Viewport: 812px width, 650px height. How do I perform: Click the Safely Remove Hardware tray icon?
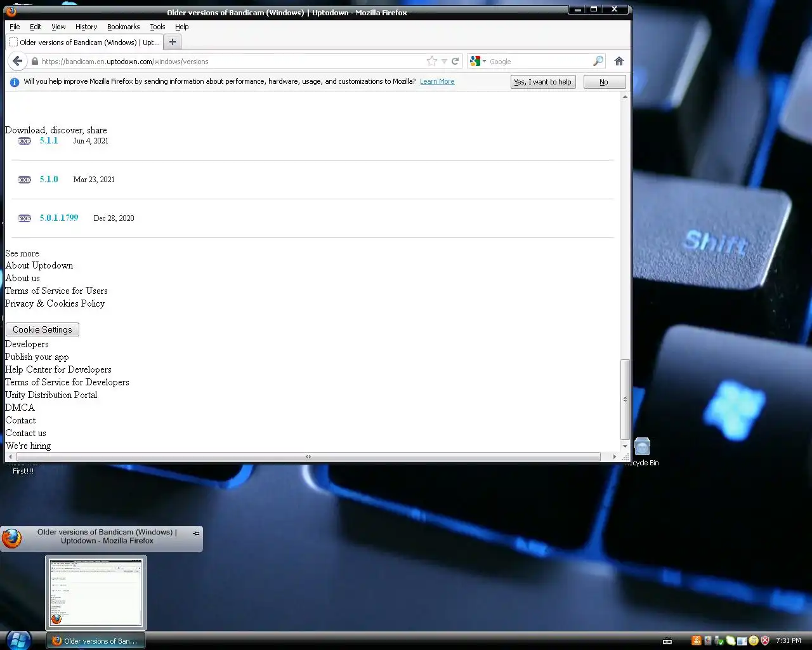pos(719,640)
